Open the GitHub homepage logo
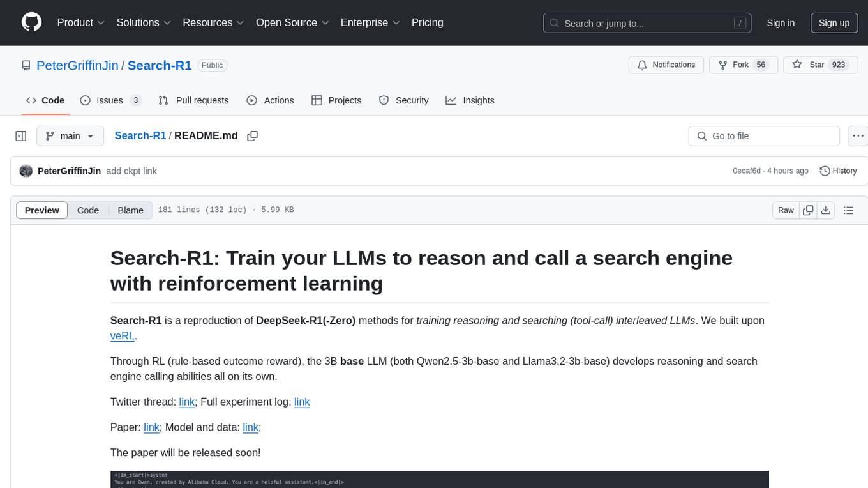 31,22
